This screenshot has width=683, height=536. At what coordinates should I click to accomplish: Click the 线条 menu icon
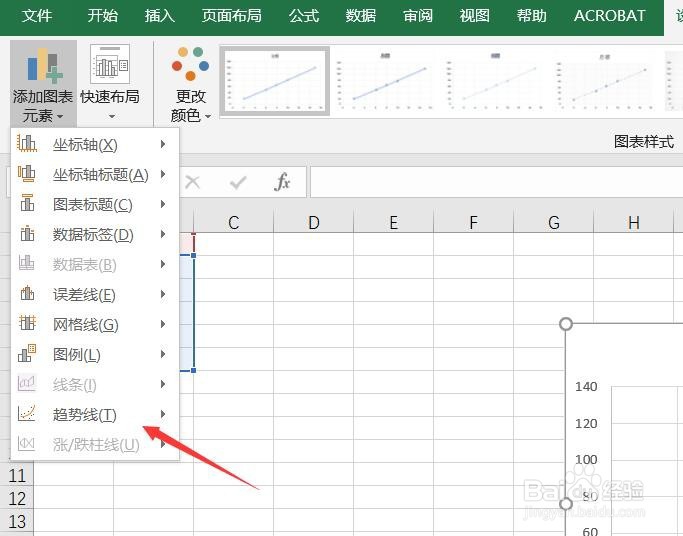27,384
